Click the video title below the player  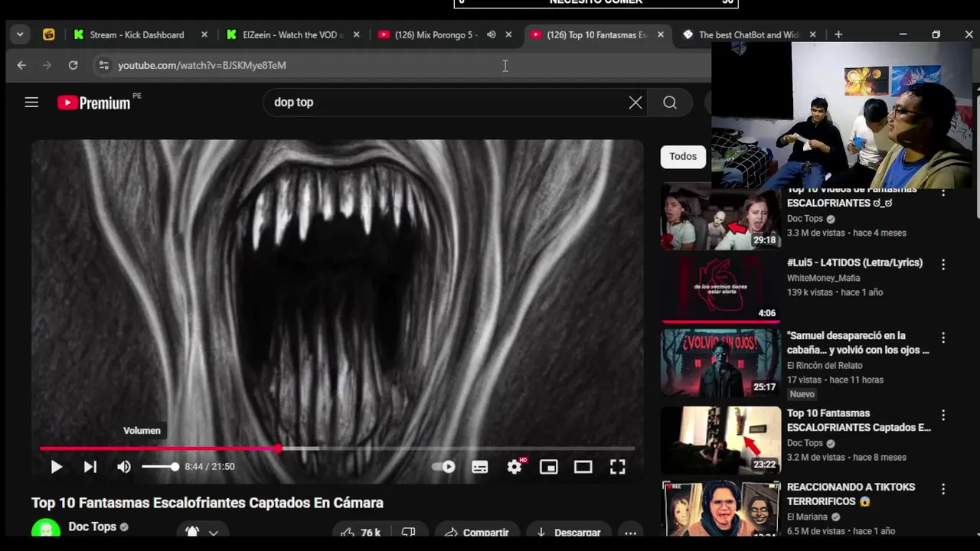pyautogui.click(x=207, y=503)
